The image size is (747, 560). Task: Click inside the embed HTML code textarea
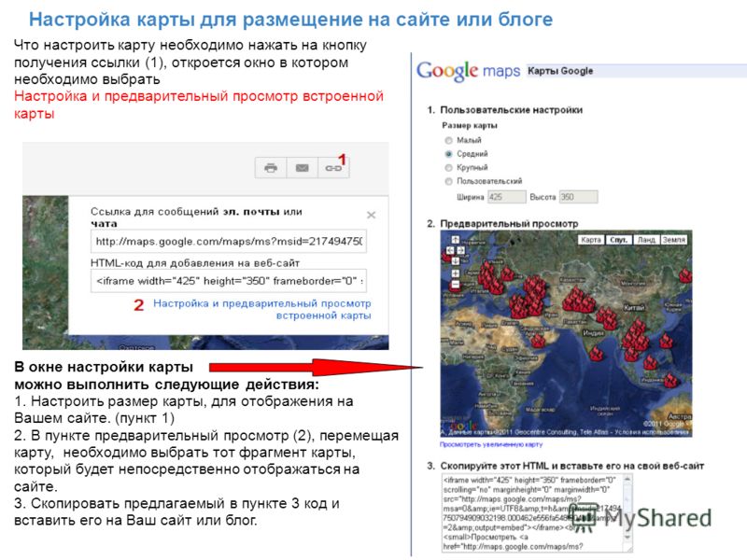click(532, 513)
